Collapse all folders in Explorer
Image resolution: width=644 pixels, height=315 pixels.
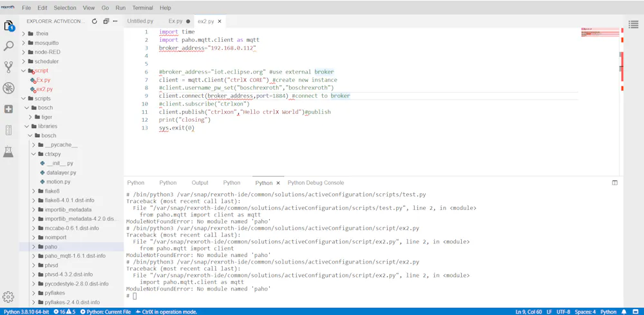pyautogui.click(x=105, y=21)
